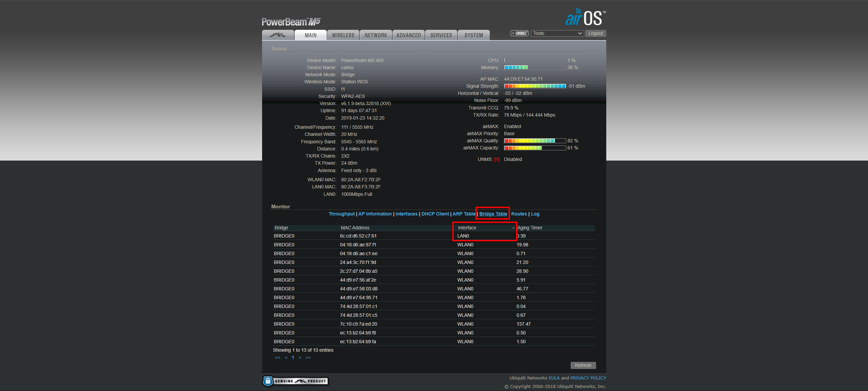Sort table by Aging Timer column

coord(530,228)
